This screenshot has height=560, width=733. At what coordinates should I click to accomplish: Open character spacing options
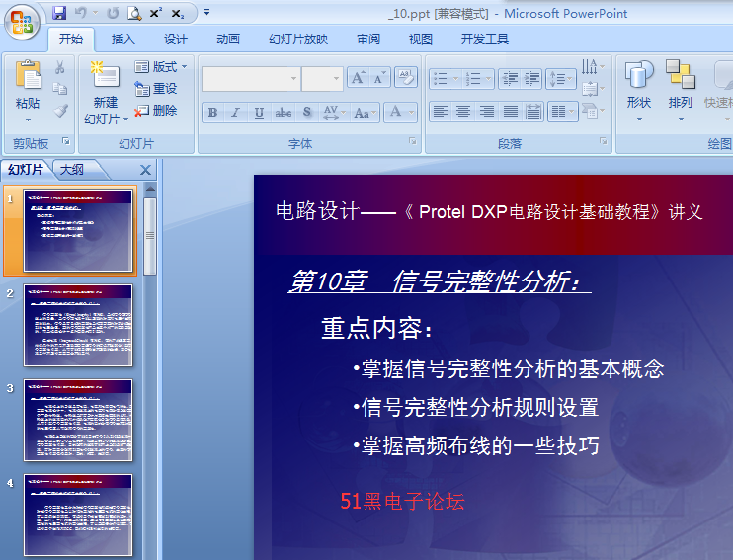pos(334,113)
